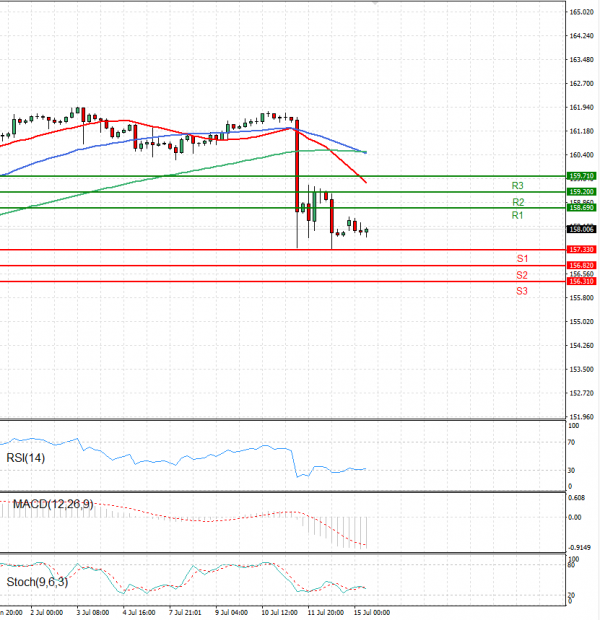This screenshot has width=600, height=620.
Task: Click the MACD -0.9149 scale value
Action: point(579,548)
